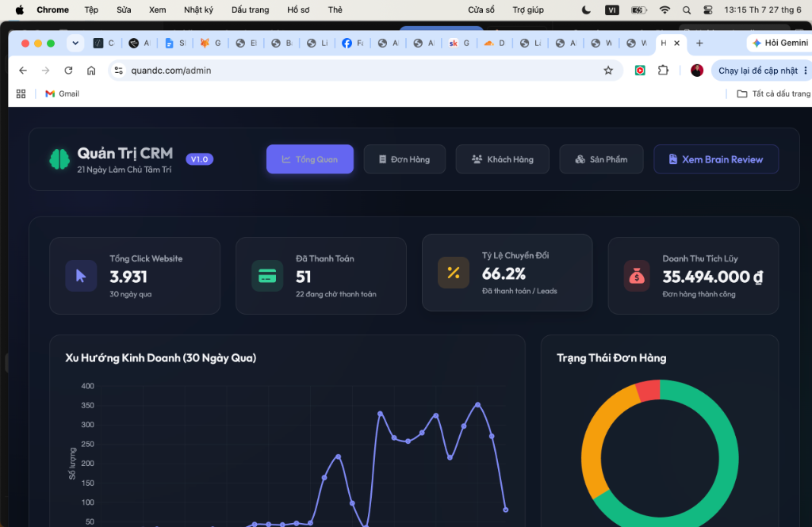Open the Cửa sổ menu
The image size is (812, 527).
pos(481,10)
